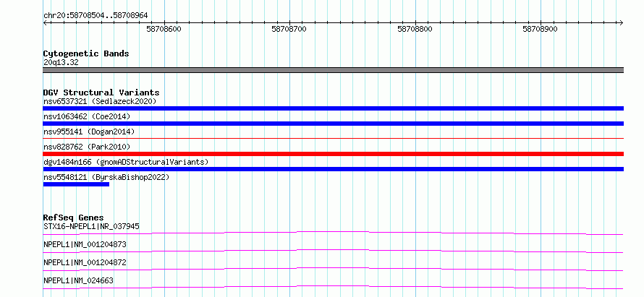Click the right arrowhead of the coordinate ruler
Viewport: 644px width, 297px height.
tap(622, 23)
